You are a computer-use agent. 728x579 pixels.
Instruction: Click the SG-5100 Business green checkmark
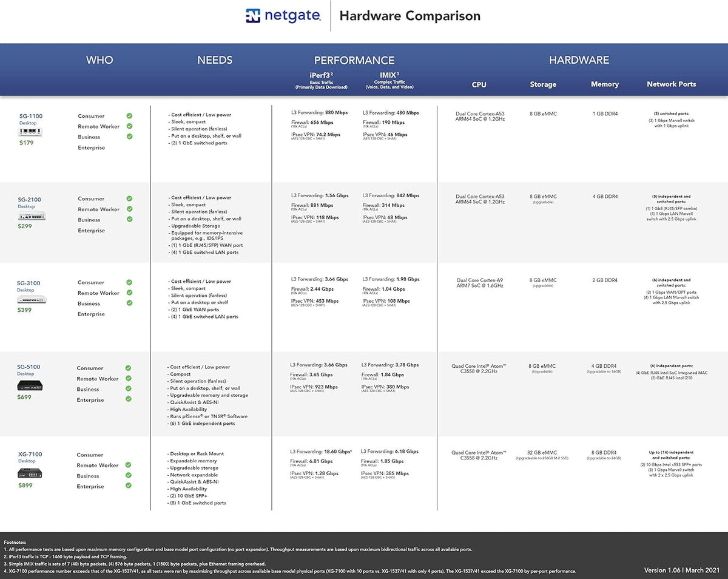click(x=128, y=388)
